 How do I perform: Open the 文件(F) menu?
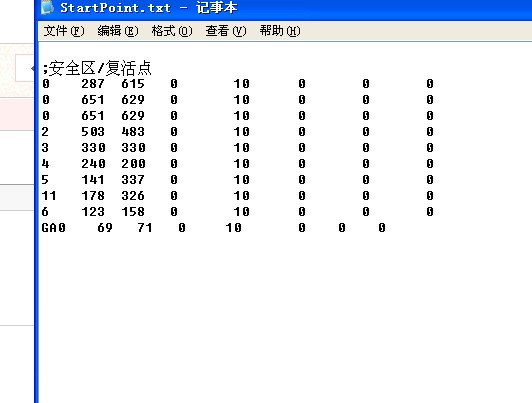tap(64, 31)
